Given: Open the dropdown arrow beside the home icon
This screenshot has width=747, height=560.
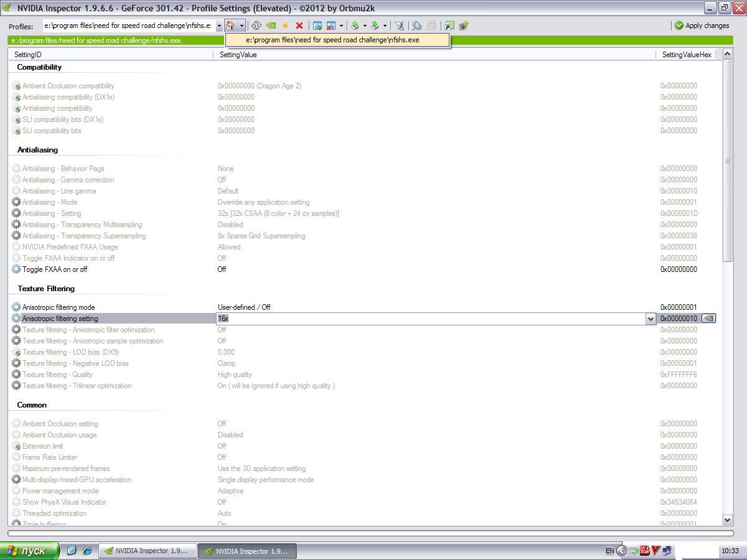Looking at the screenshot, I should [x=242, y=26].
